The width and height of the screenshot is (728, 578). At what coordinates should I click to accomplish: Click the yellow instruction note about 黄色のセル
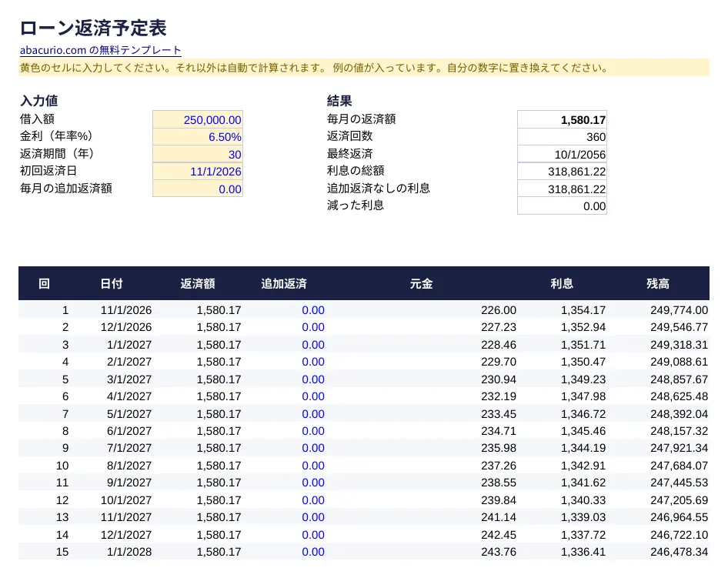(x=364, y=68)
